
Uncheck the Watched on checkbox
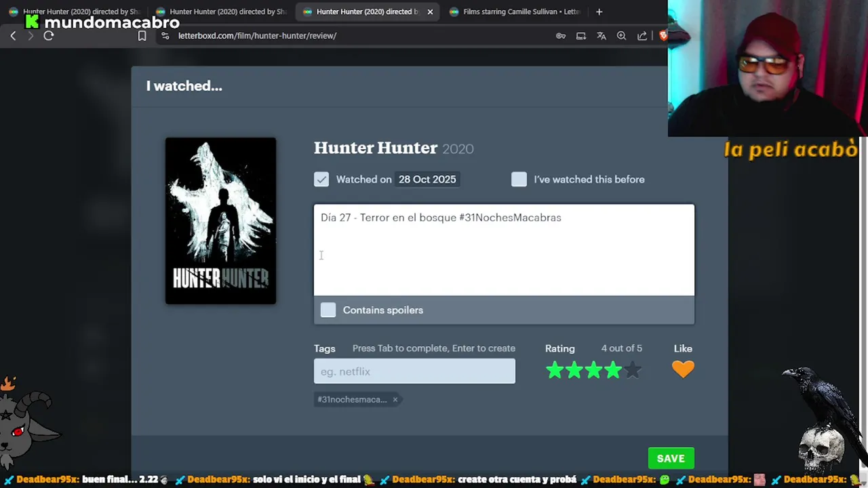click(x=321, y=179)
